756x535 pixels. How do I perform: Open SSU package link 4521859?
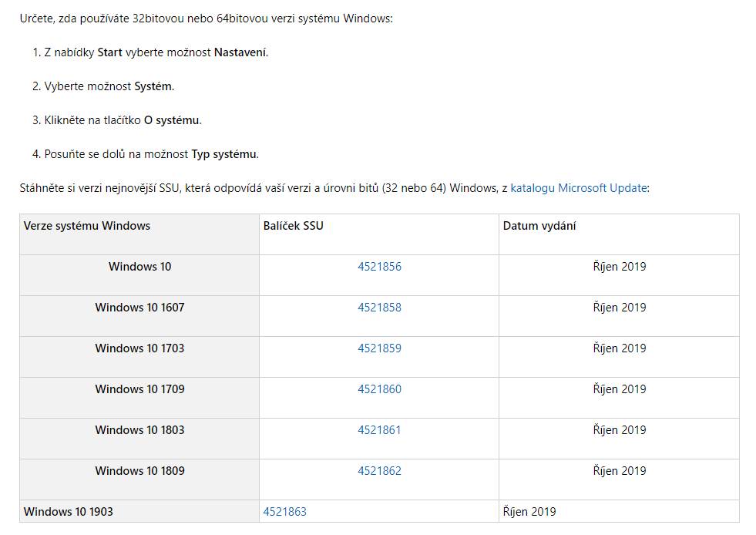click(x=379, y=348)
